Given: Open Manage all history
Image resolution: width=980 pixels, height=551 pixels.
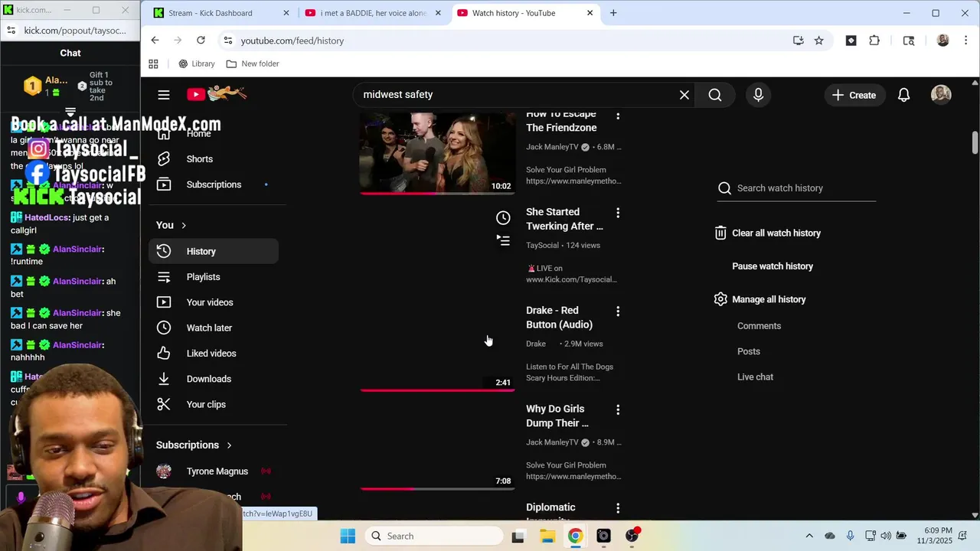Looking at the screenshot, I should [x=761, y=299].
